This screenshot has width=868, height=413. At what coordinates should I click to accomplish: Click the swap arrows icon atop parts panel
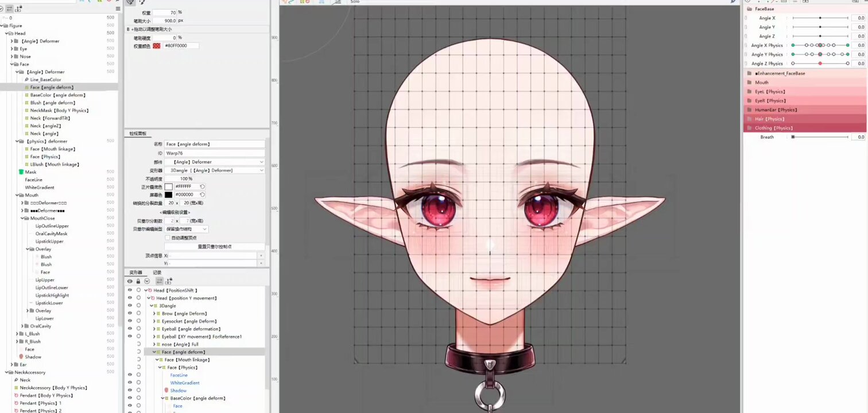9,9
